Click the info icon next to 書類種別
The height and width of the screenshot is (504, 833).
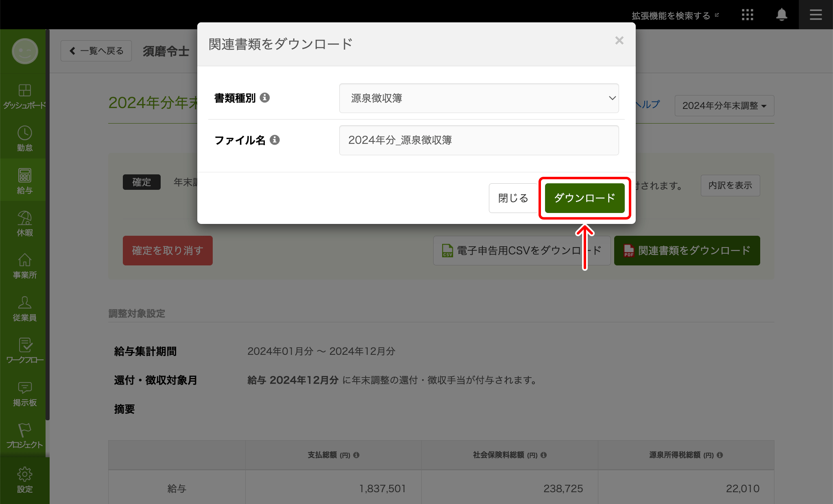click(265, 98)
